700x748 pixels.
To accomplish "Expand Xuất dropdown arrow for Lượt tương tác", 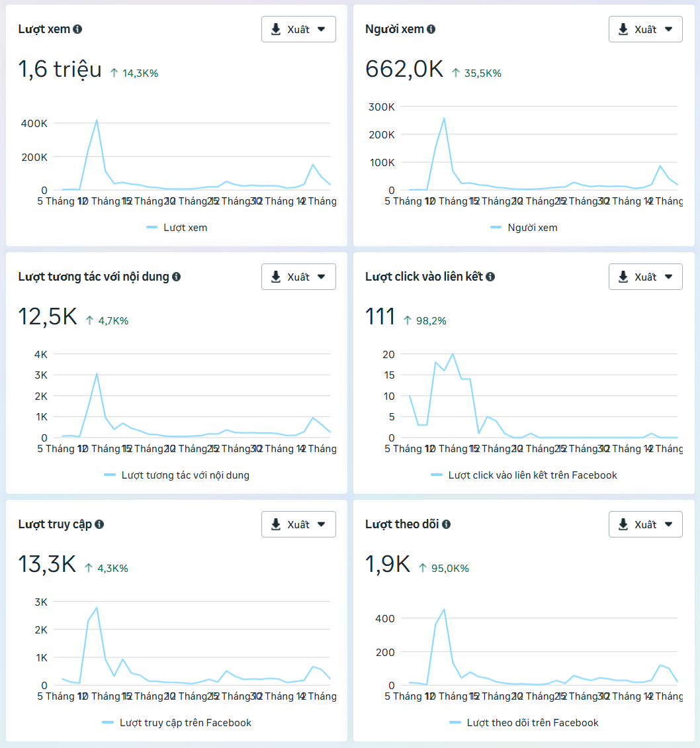I will [x=322, y=277].
